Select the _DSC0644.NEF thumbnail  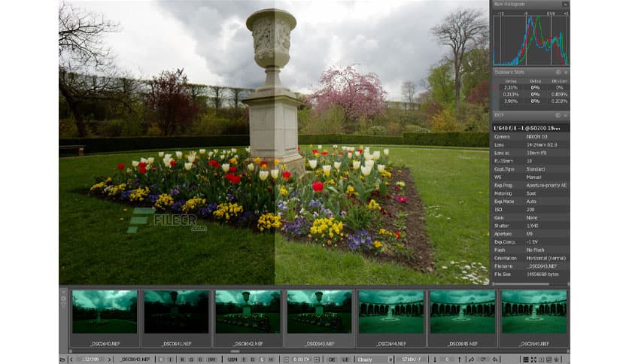[x=390, y=319]
